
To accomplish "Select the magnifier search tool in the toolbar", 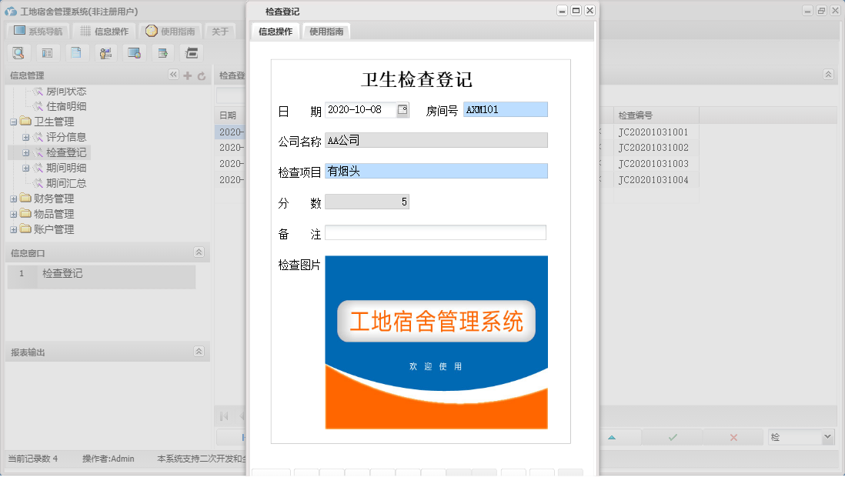I will coord(18,52).
